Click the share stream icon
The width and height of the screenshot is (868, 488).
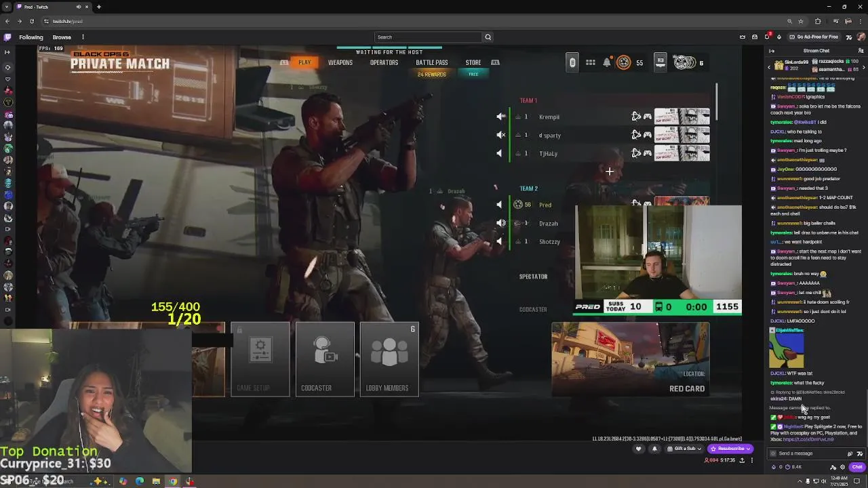(742, 460)
